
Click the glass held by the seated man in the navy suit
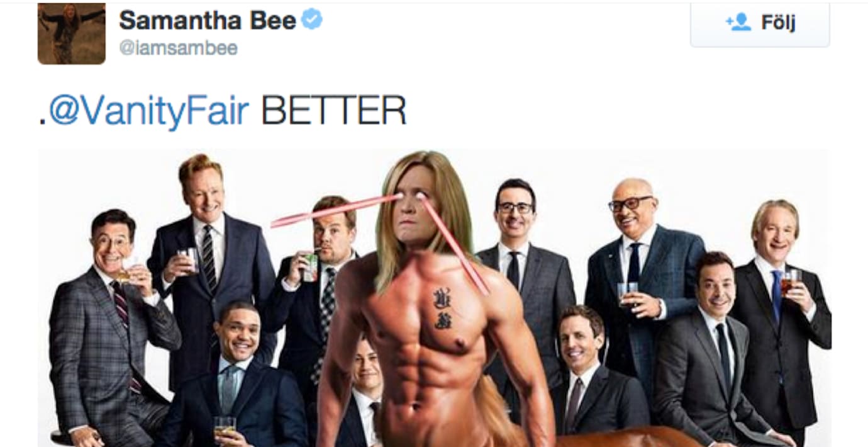click(225, 426)
